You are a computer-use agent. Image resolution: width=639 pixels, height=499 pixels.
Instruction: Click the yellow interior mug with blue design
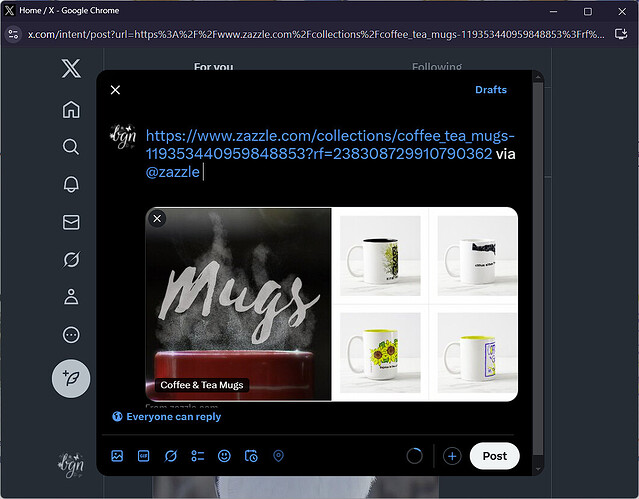pyautogui.click(x=477, y=353)
